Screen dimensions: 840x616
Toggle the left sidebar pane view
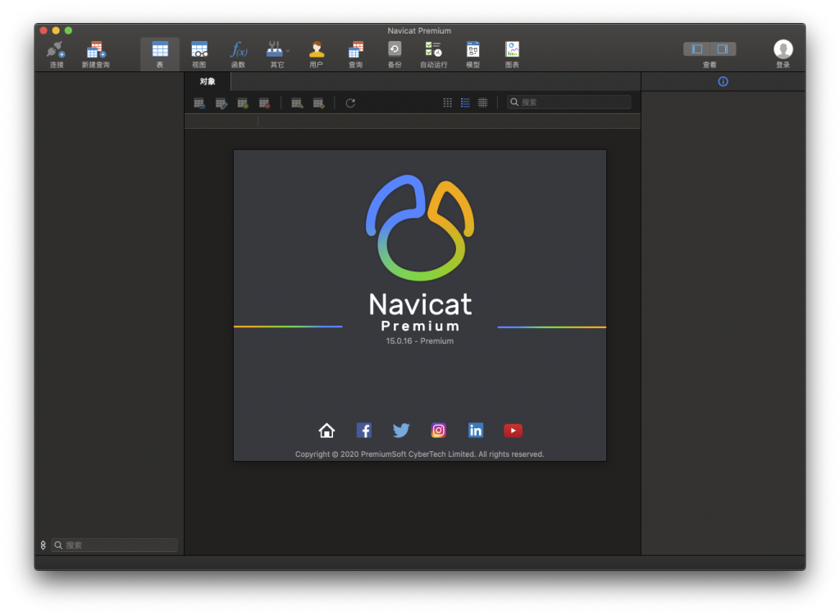[697, 49]
